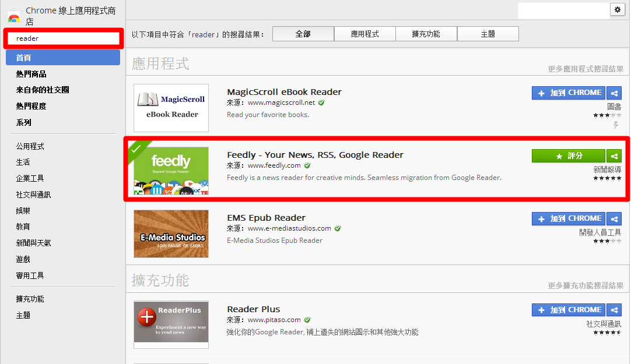Viewport: 631px width, 364px height.
Task: Share EMS Epub Reader via share icon
Action: pos(614,219)
